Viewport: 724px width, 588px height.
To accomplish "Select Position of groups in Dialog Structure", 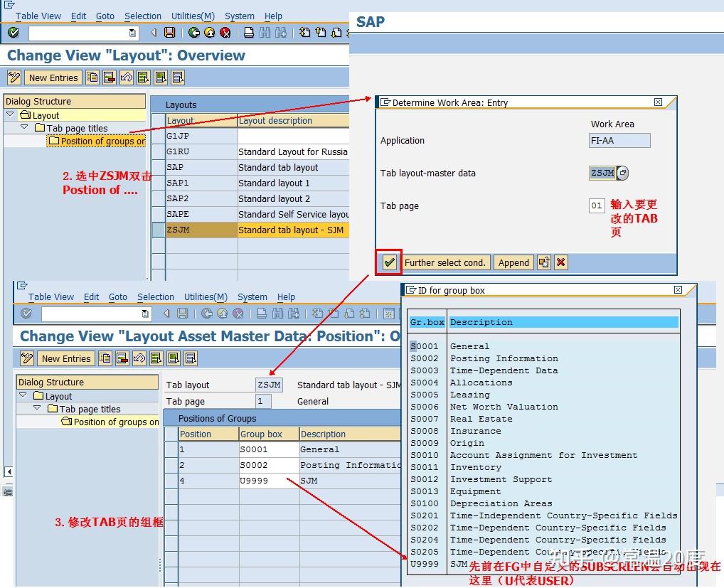I will tap(102, 141).
